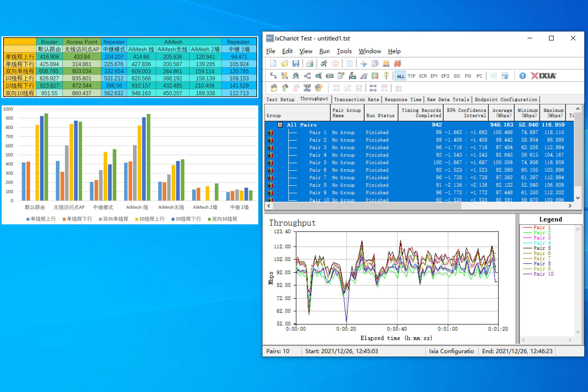Collapse the All Pairs group
588x392 pixels.
tap(280, 125)
